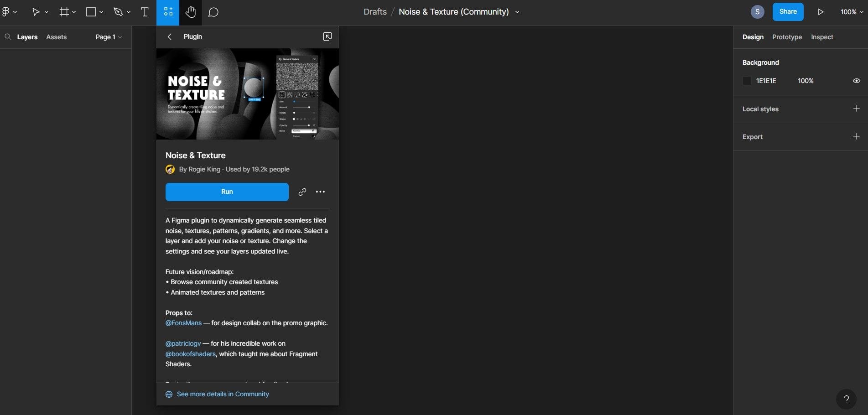Open the share link icon beside Run

click(x=302, y=192)
